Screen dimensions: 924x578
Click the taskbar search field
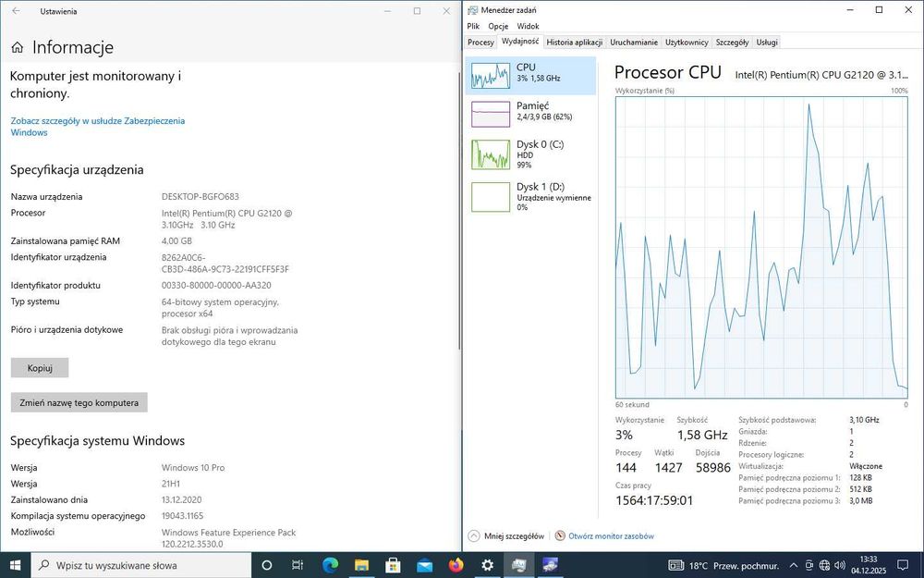tap(140, 565)
